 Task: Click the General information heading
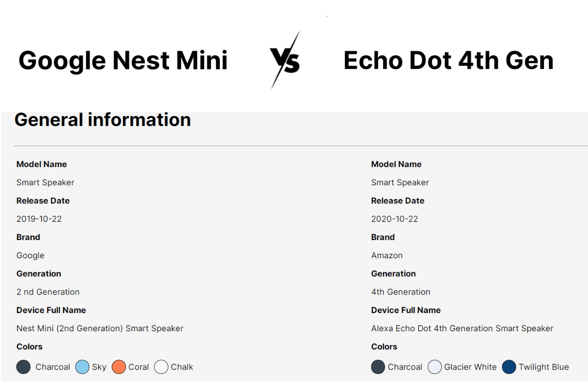pyautogui.click(x=102, y=120)
